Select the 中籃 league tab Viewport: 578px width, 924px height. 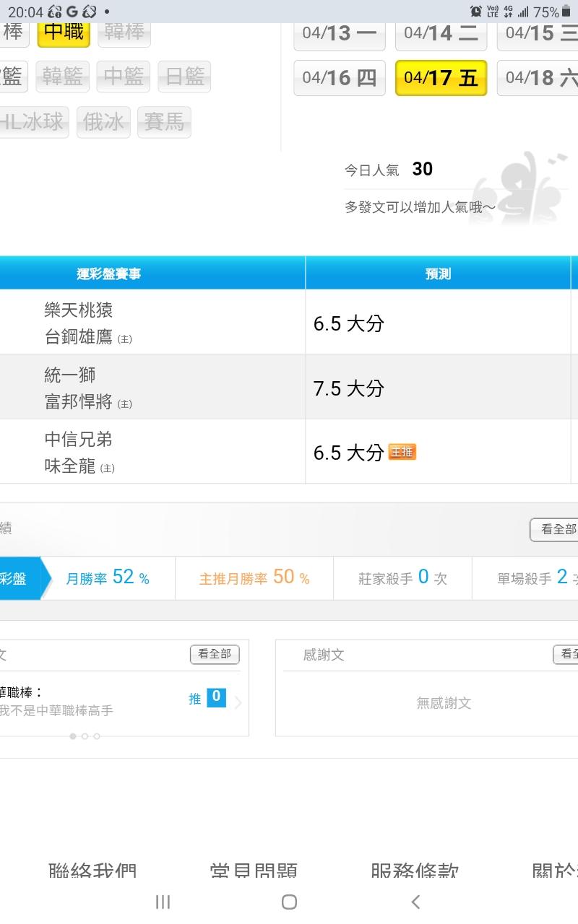click(x=124, y=77)
